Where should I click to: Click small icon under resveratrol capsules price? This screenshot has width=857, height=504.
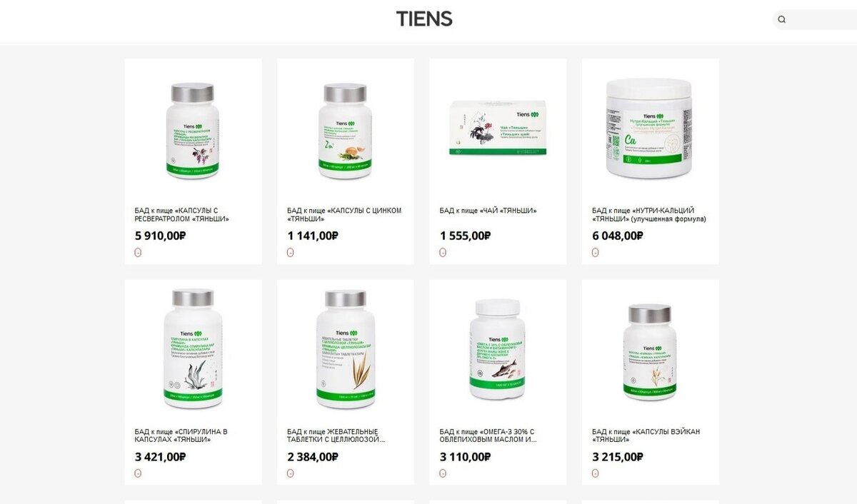(x=138, y=252)
